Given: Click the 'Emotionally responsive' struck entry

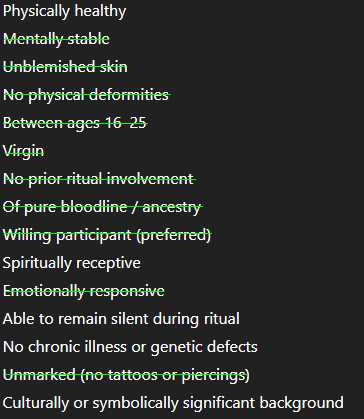Looking at the screenshot, I should [x=84, y=291].
